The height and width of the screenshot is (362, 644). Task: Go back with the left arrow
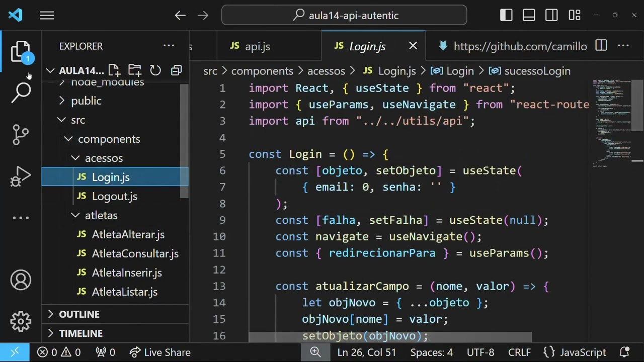[180, 16]
